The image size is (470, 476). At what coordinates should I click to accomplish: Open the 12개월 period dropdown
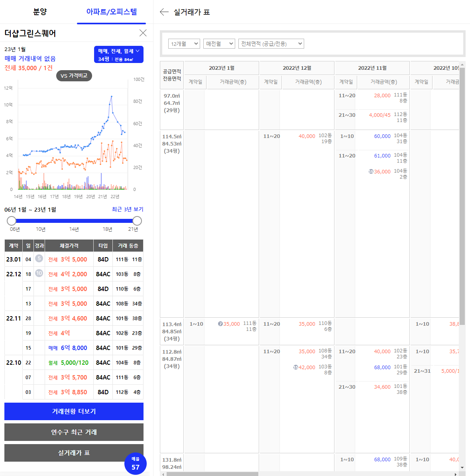tap(184, 44)
